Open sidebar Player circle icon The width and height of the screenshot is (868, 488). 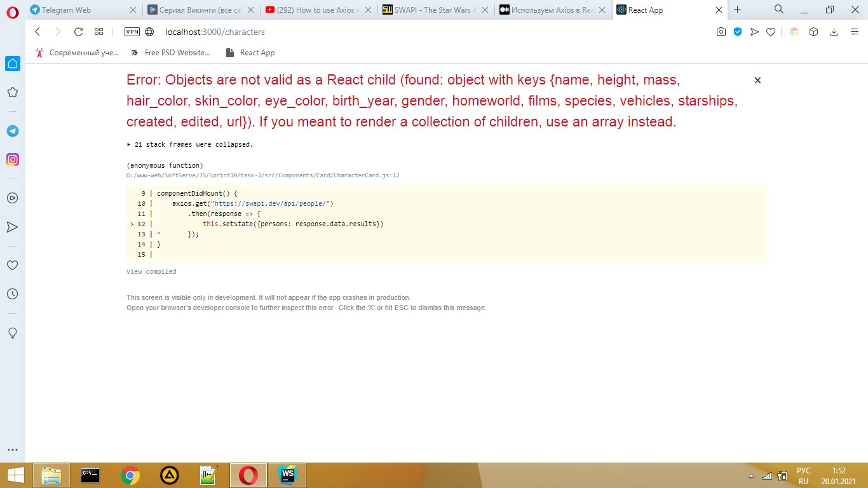point(12,198)
